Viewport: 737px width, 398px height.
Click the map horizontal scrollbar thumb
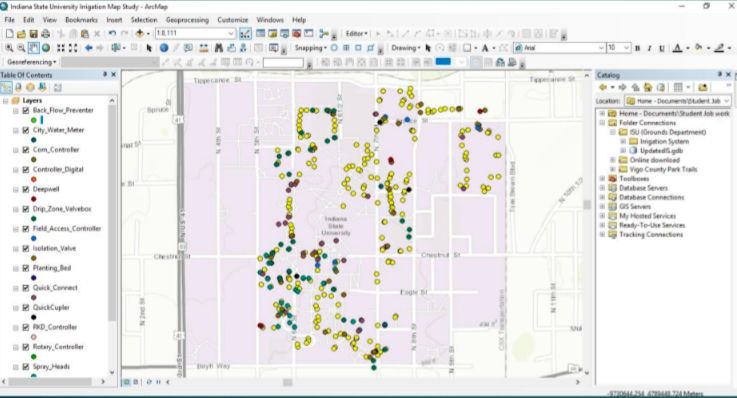pos(288,382)
